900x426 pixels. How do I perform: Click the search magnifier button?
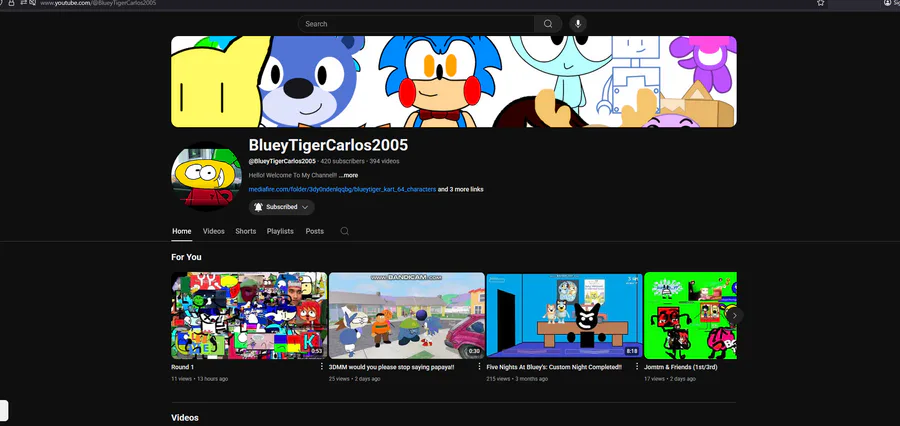[548, 24]
